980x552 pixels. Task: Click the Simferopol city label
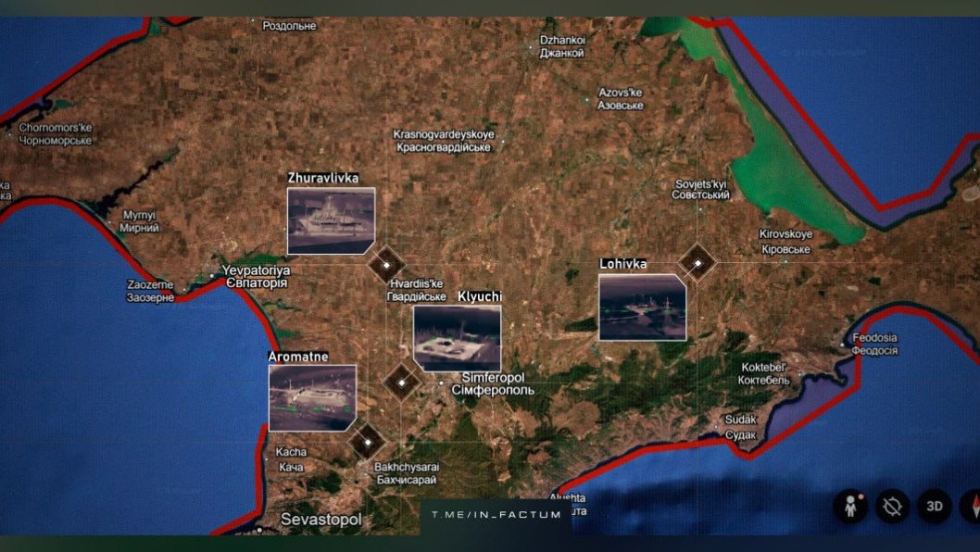[x=493, y=383]
